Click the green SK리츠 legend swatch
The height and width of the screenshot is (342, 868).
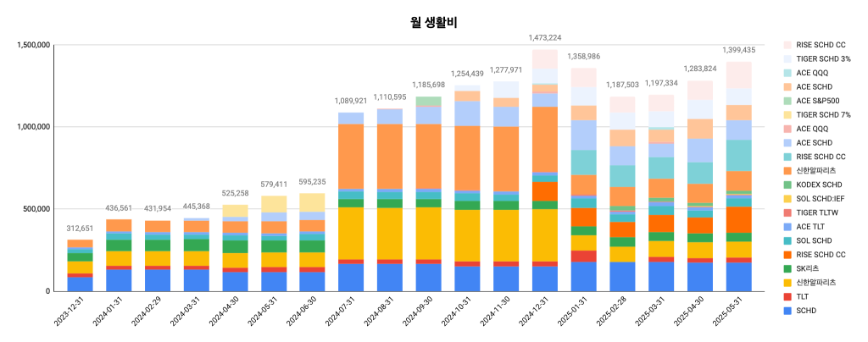point(787,269)
